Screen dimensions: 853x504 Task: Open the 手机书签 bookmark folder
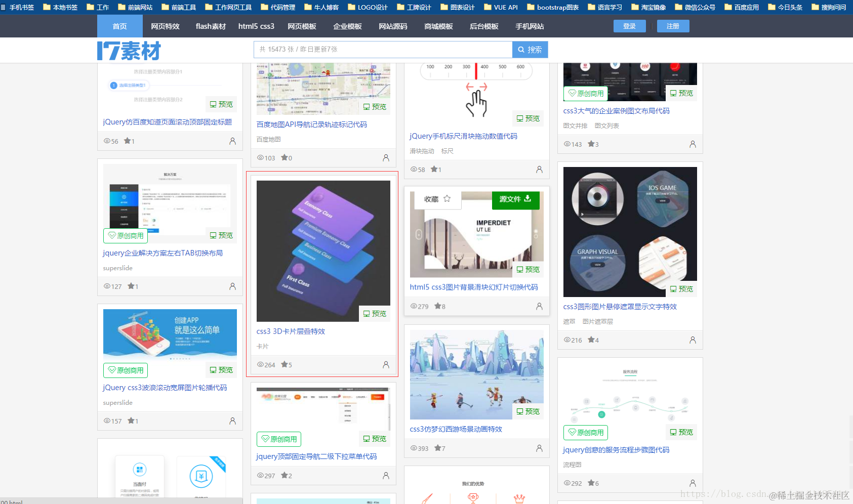tap(17, 7)
